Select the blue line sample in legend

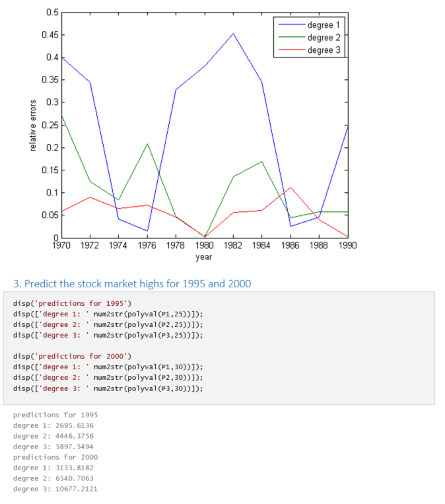tap(291, 25)
